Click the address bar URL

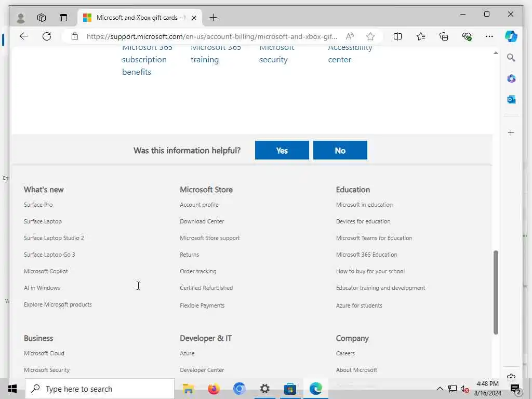click(x=212, y=36)
